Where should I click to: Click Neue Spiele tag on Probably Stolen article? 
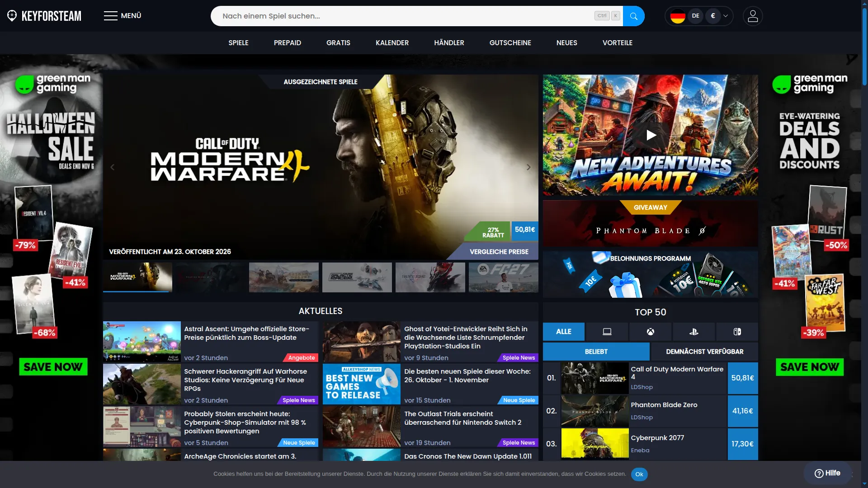[x=299, y=443]
